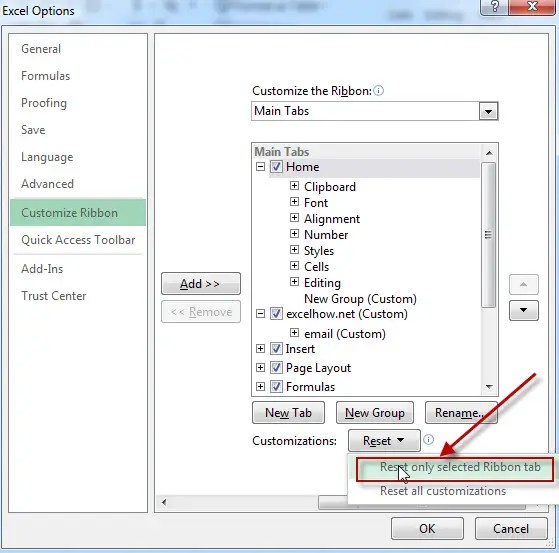Click the tabs list scroll-down arrow
The image size is (559, 553).
pos(489,386)
